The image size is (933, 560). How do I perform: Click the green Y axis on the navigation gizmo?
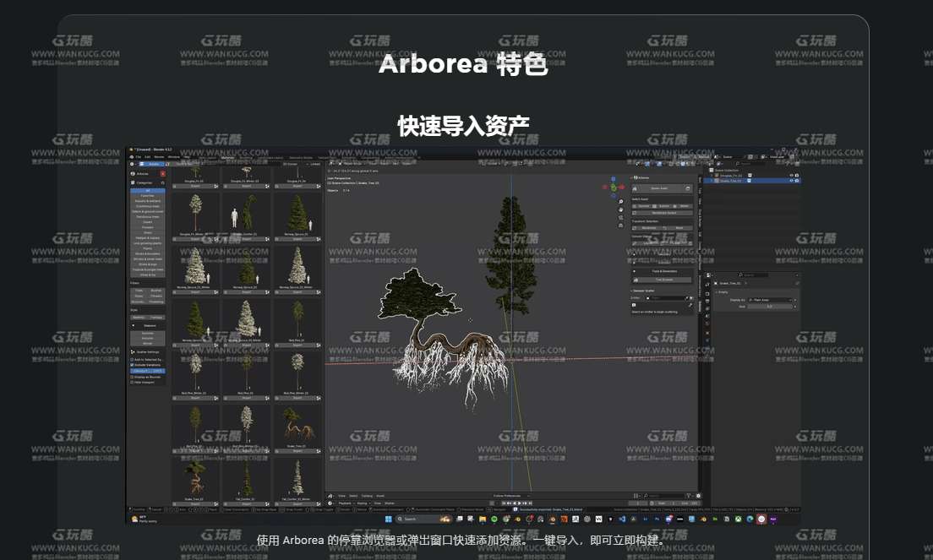point(614,188)
